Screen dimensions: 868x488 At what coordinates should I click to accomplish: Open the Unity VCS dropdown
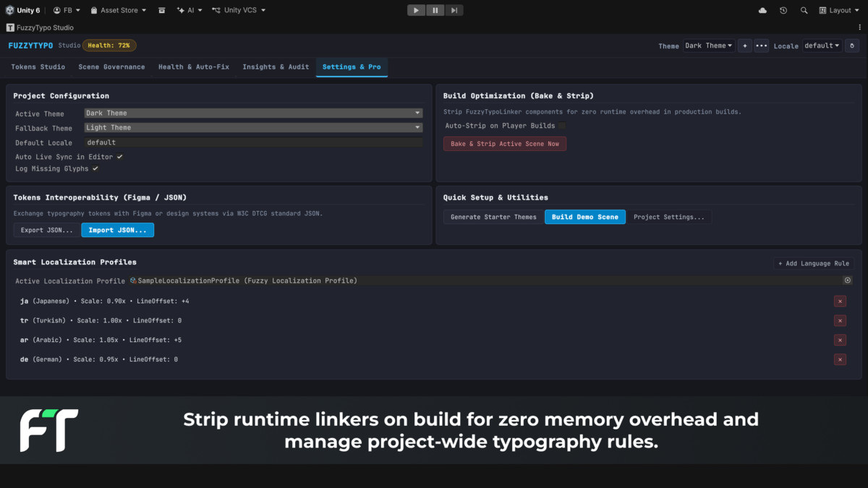tap(239, 10)
